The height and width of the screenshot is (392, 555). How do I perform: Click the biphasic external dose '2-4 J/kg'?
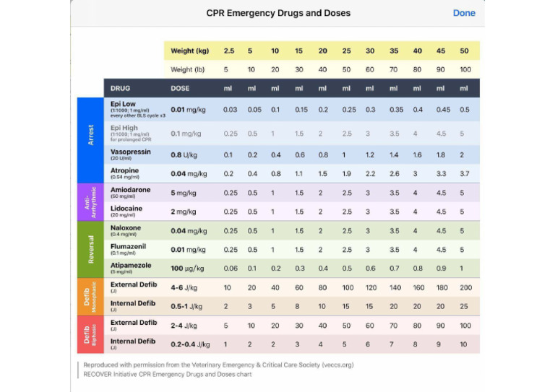[x=184, y=326]
